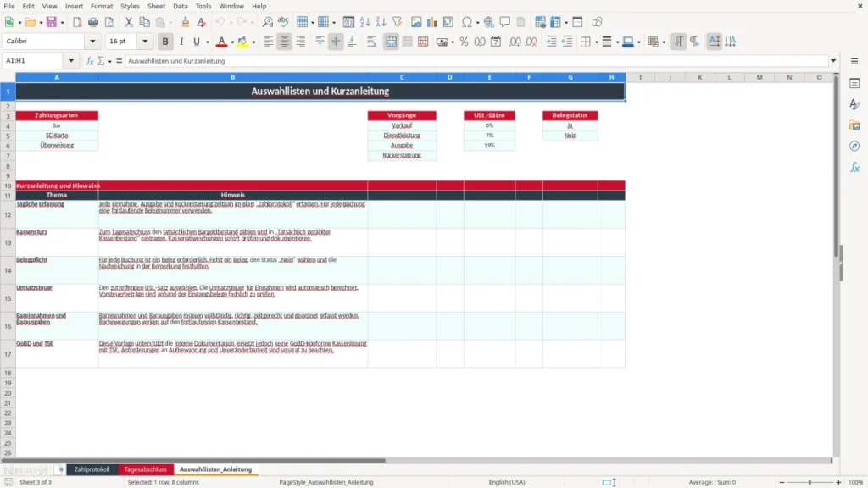Open the font size dropdown
The width and height of the screenshot is (868, 488).
coord(145,42)
